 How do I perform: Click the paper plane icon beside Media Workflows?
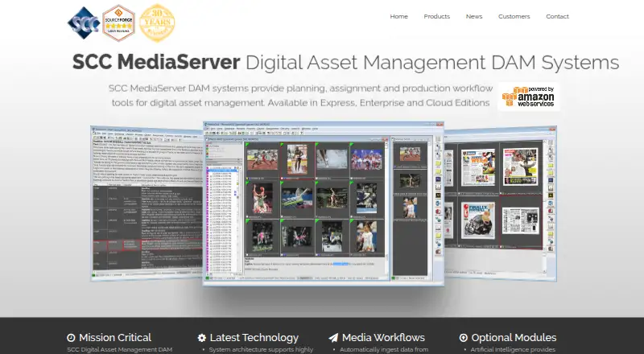click(x=333, y=338)
